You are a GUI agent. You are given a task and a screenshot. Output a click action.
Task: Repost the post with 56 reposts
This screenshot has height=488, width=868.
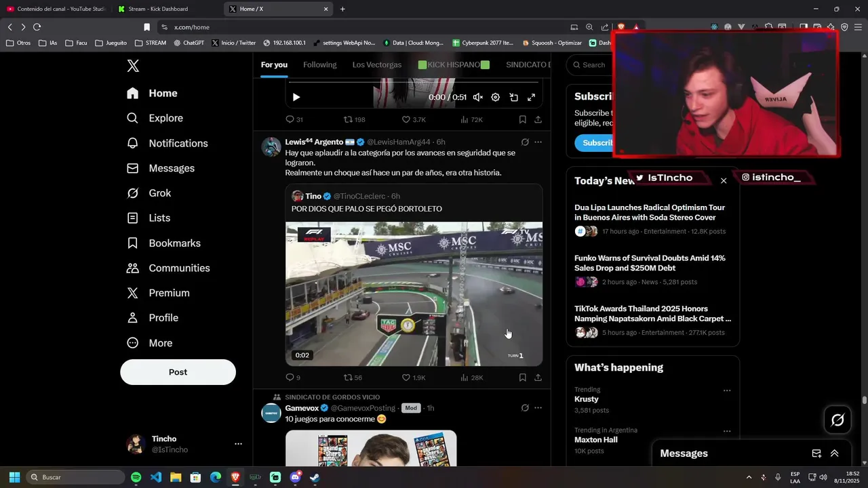(x=353, y=378)
